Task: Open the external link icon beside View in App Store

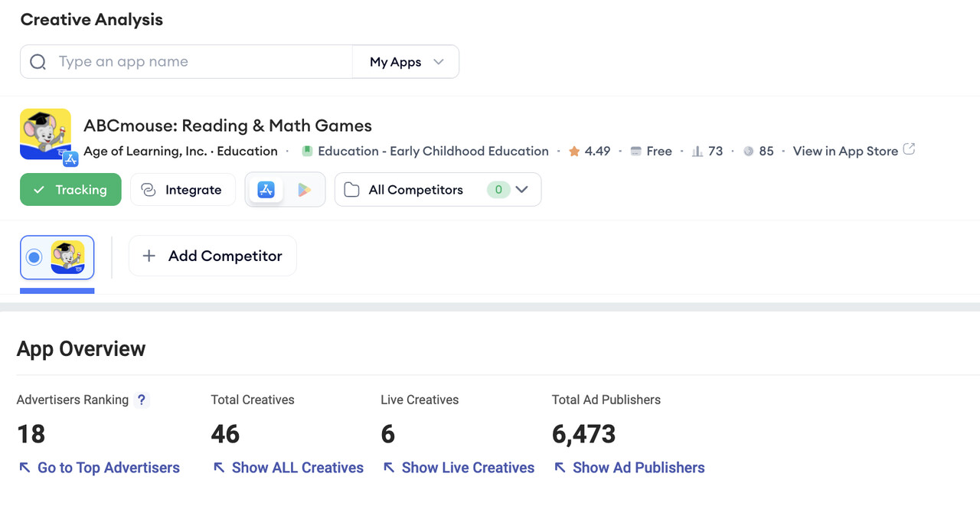Action: (909, 149)
